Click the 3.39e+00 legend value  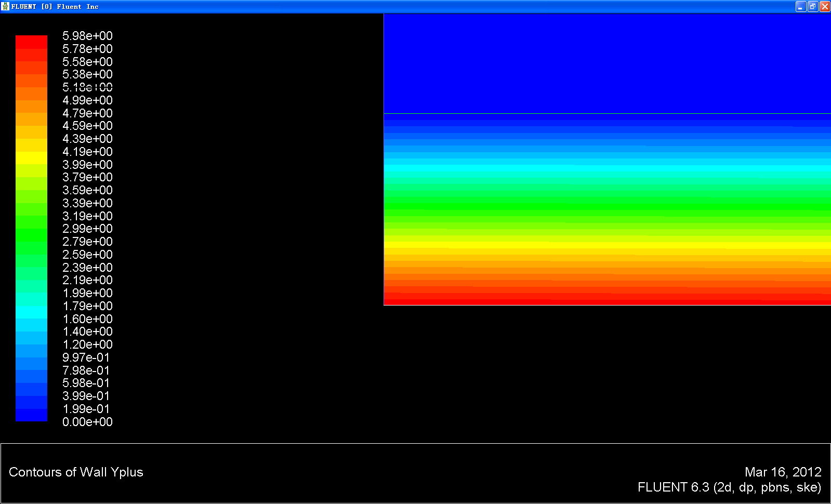point(87,203)
